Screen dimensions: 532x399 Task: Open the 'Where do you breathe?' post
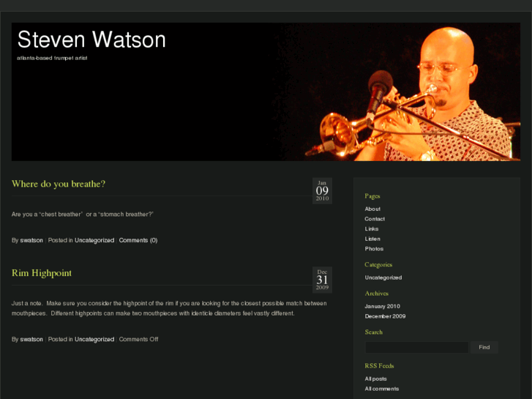coord(59,184)
